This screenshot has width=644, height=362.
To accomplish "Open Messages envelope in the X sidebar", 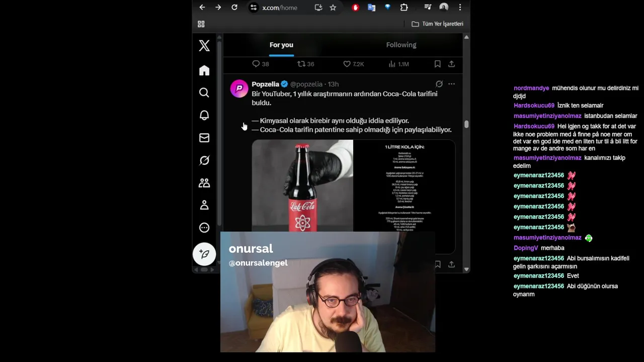I will coord(204,138).
